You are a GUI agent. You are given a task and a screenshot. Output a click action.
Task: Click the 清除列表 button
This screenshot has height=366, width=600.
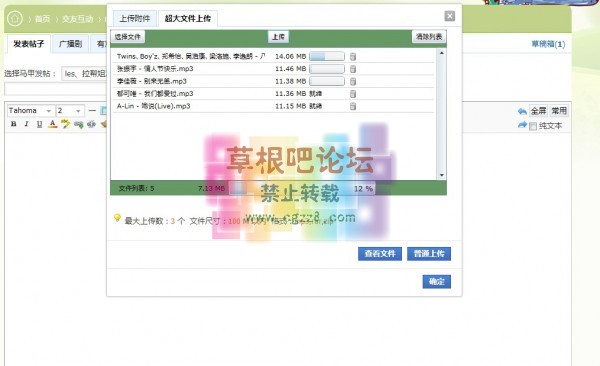429,37
